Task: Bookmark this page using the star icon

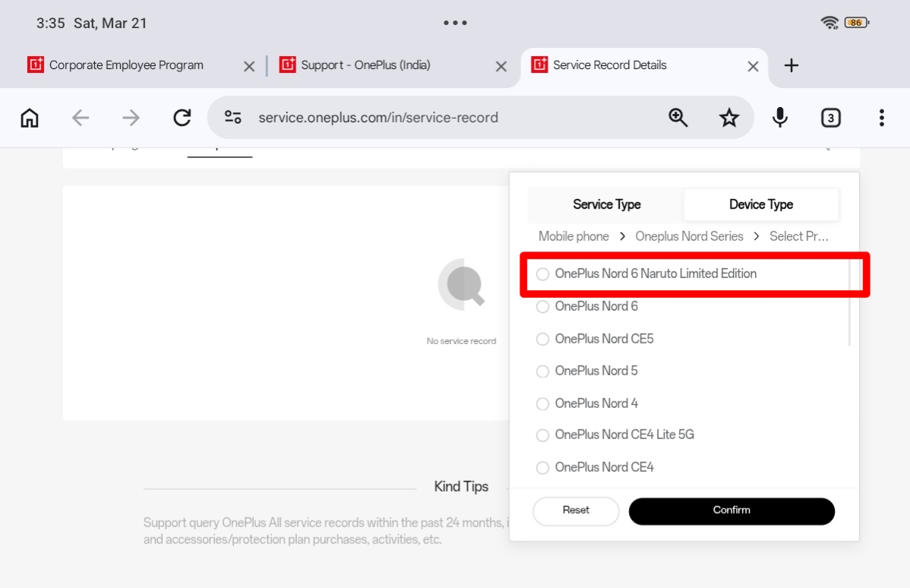Action: (x=728, y=118)
